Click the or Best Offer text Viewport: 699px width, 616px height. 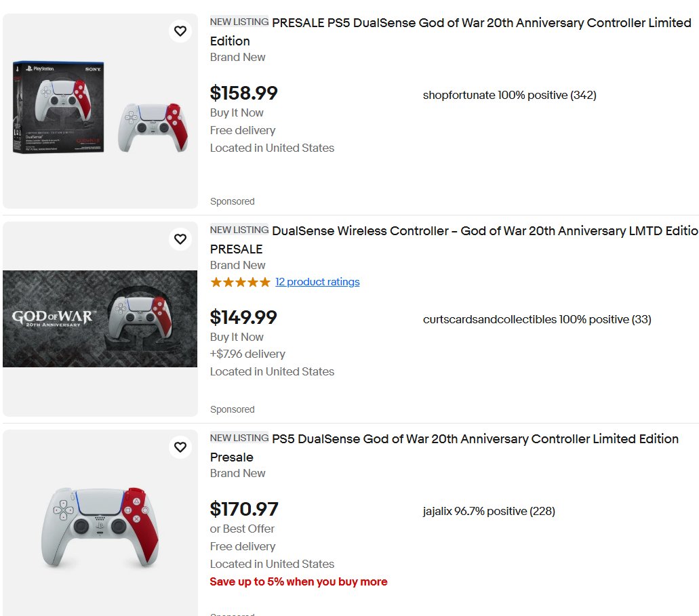coord(242,529)
